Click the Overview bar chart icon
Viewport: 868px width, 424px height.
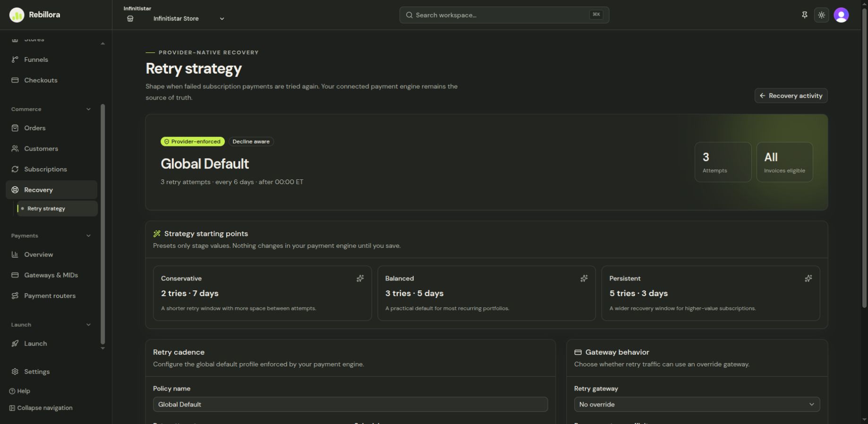[x=15, y=254]
